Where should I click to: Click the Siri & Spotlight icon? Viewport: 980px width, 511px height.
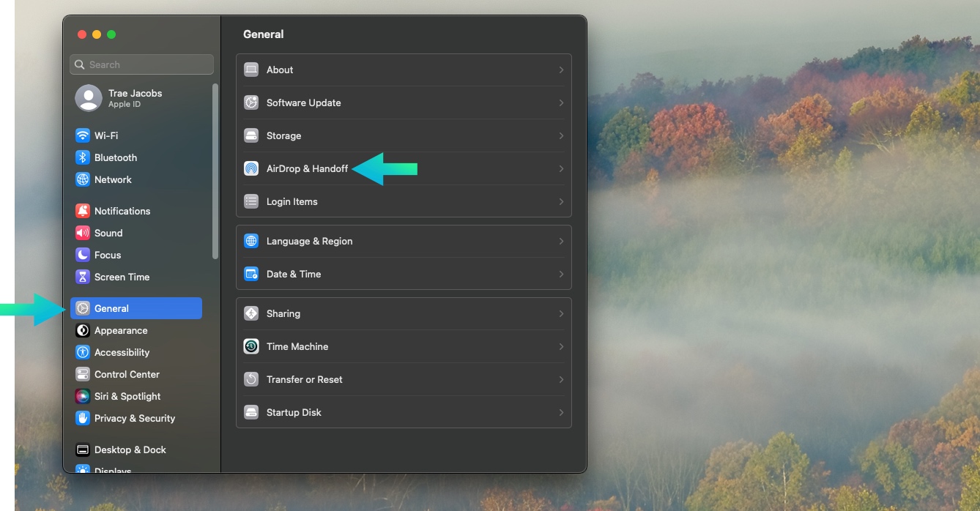pos(83,396)
